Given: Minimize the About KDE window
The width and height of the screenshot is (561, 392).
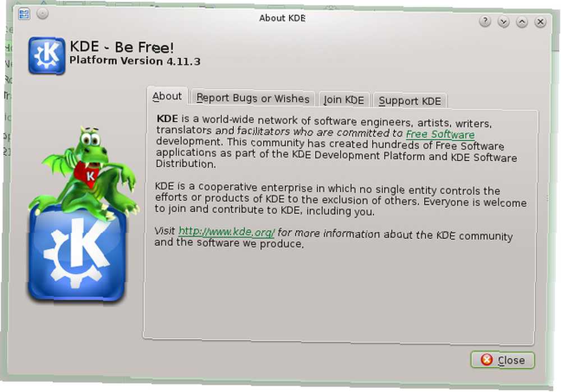Looking at the screenshot, I should [503, 22].
